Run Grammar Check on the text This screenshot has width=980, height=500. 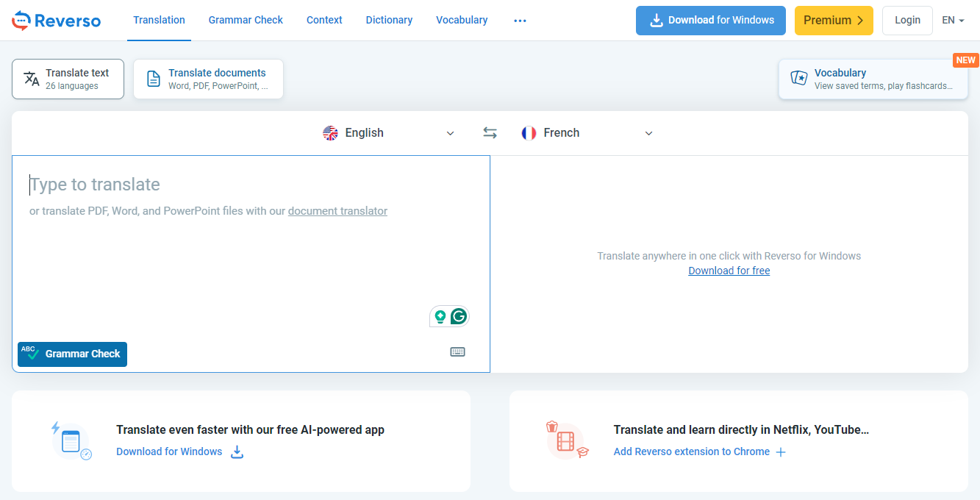(x=72, y=354)
